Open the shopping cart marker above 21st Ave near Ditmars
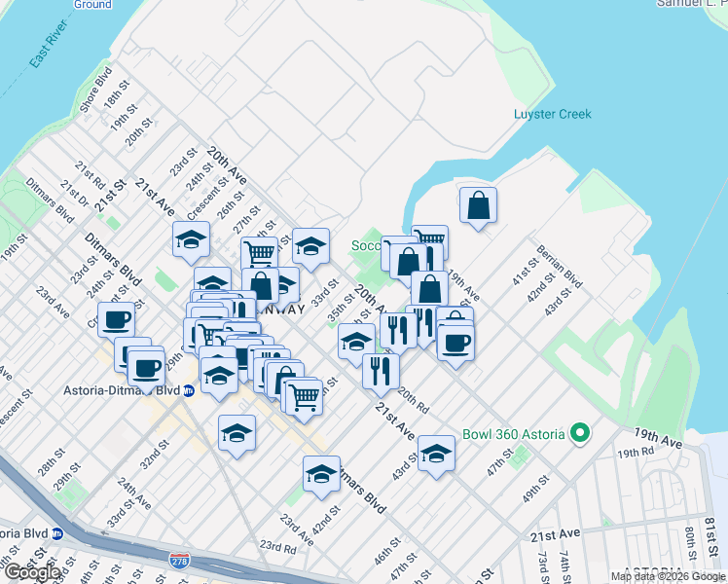Viewport: 728px width, 584px height. [x=304, y=398]
